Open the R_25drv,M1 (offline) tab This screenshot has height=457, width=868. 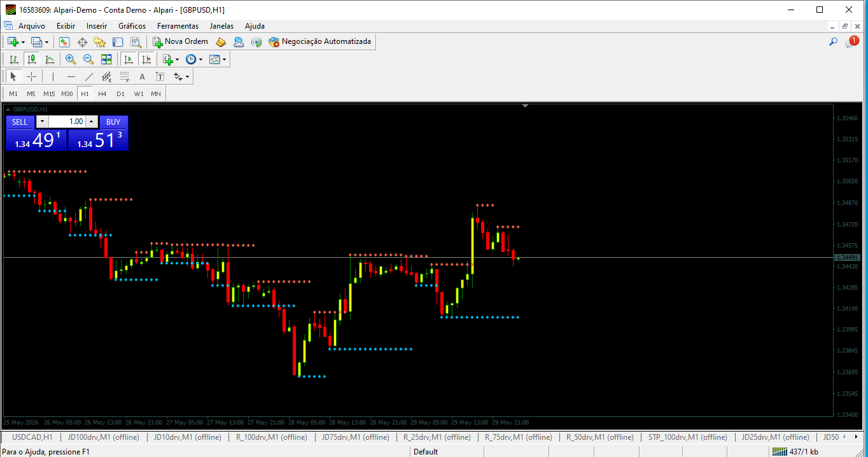[437, 437]
